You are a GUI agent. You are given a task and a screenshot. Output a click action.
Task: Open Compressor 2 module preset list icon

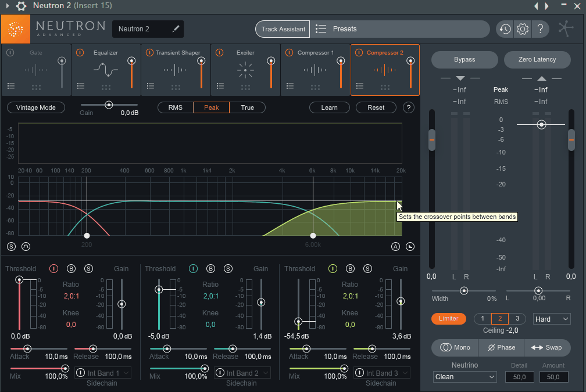coord(360,86)
